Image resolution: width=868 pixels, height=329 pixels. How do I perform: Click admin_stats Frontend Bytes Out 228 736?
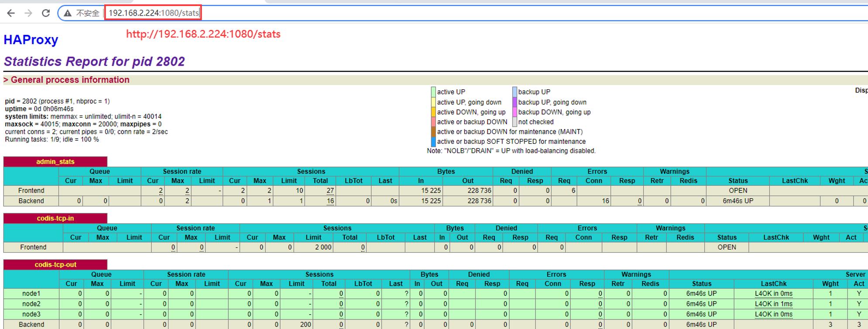click(x=479, y=191)
